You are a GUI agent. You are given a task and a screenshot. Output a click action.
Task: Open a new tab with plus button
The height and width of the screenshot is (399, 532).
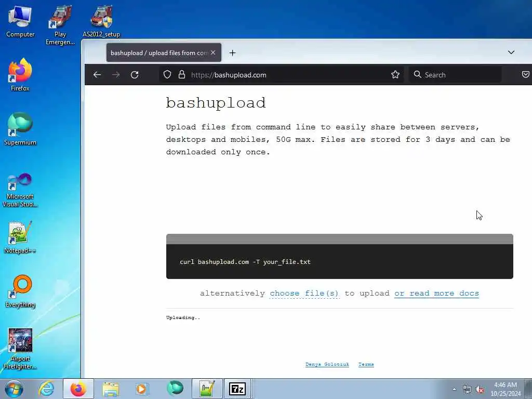tap(232, 53)
